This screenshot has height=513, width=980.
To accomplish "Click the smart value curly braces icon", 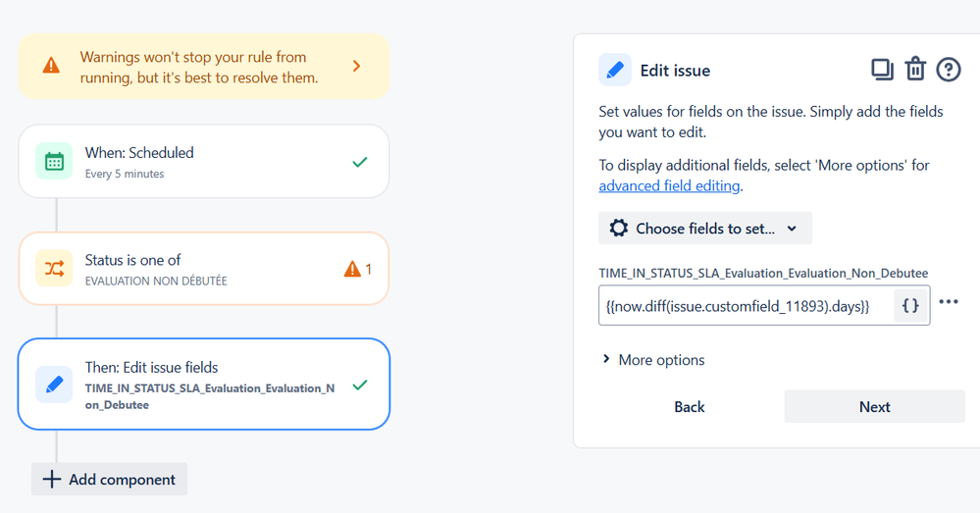I will click(x=910, y=306).
